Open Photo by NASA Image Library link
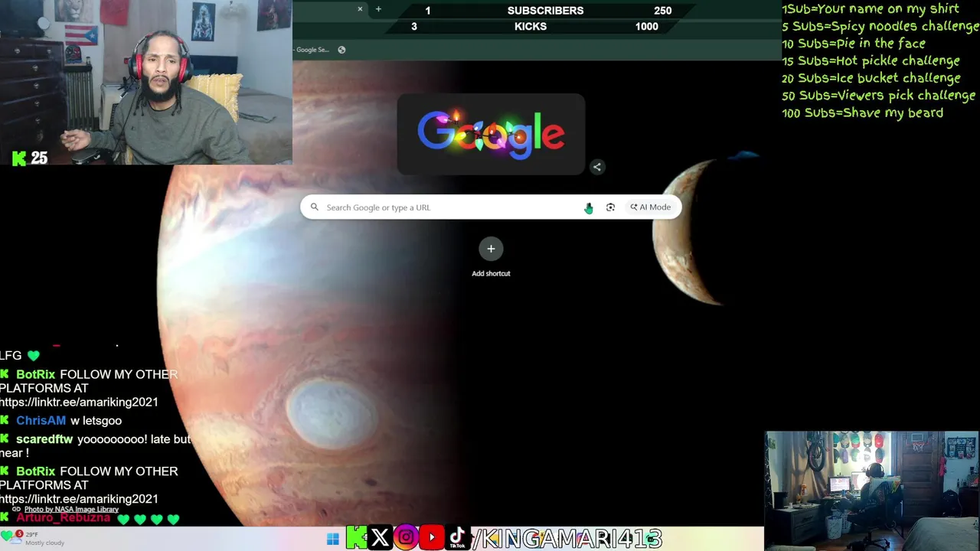The image size is (980, 551). (71, 509)
